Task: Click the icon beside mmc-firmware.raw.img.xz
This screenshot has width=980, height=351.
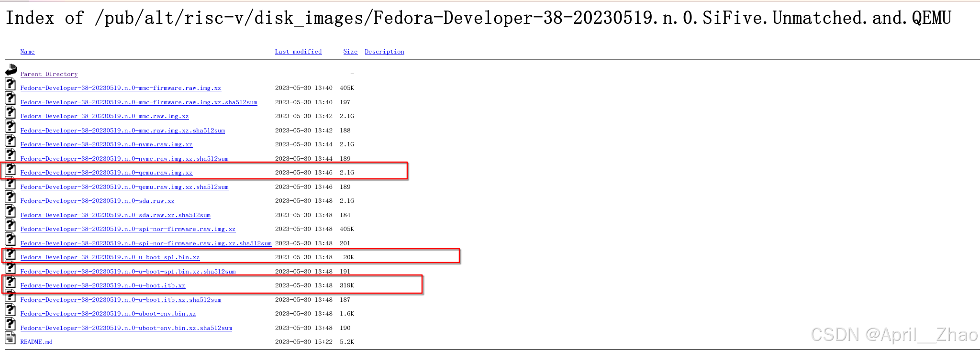Action: click(x=11, y=84)
